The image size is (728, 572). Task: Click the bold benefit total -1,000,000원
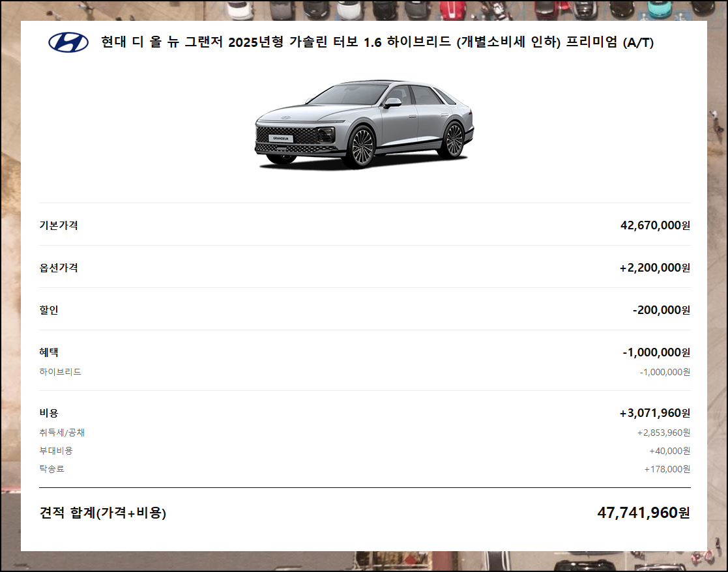pyautogui.click(x=656, y=352)
